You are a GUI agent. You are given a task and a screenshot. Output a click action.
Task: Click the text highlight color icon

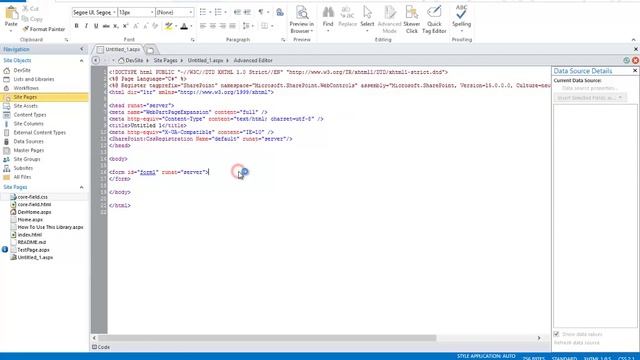click(168, 26)
